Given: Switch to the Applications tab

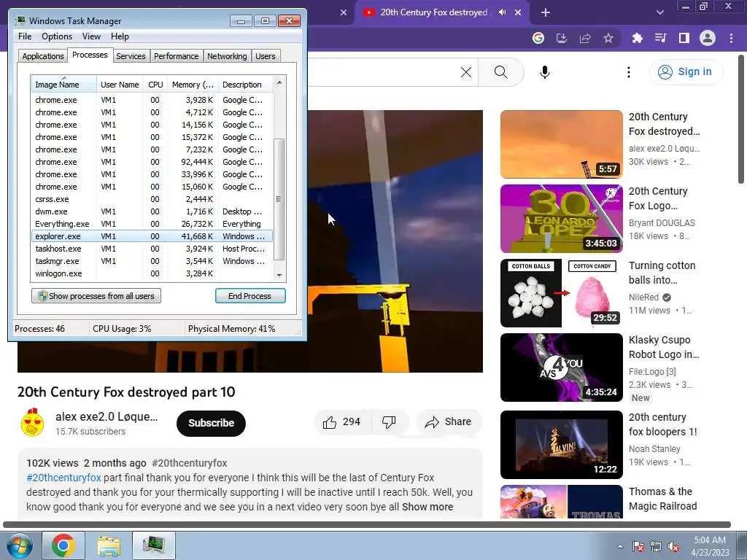Looking at the screenshot, I should (43, 56).
